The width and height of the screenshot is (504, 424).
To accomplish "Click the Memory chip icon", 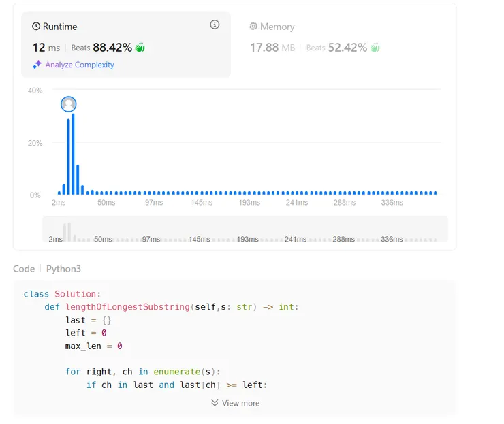I will tap(253, 27).
